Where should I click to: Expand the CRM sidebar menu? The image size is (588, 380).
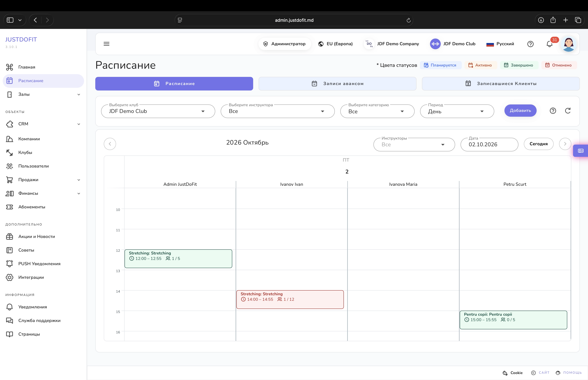[43, 124]
